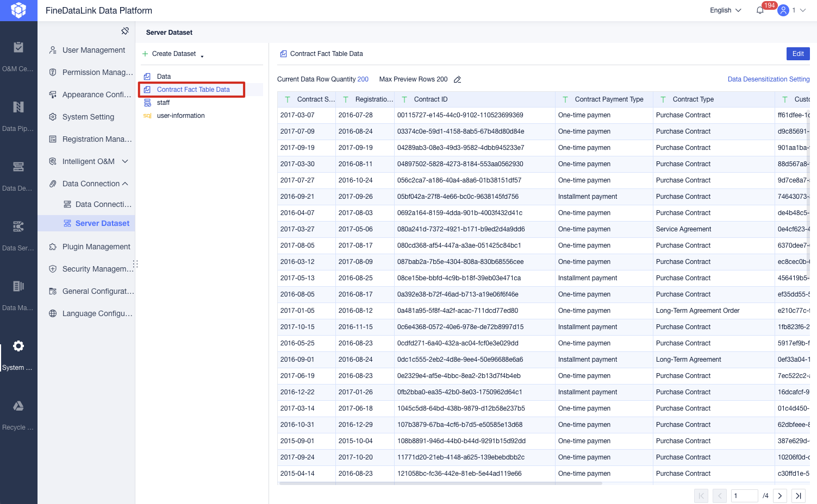Click the 194 notification badge
The image size is (817, 504).
[769, 5]
